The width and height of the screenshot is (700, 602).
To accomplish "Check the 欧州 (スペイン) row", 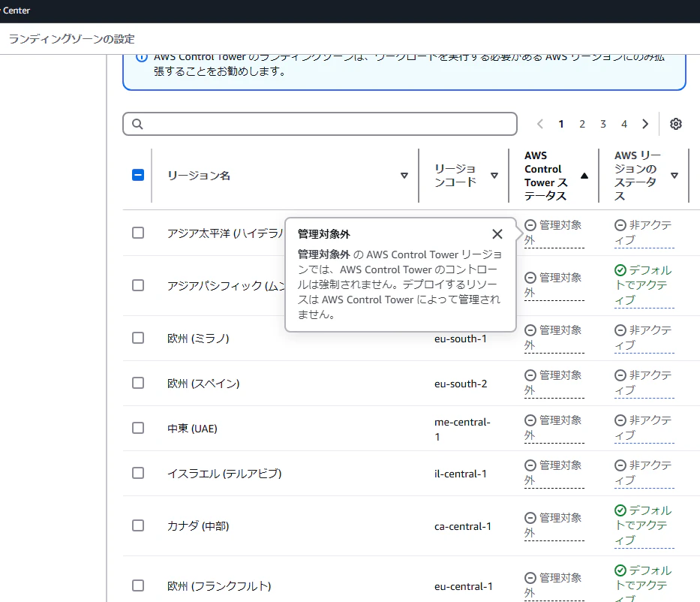I will pos(138,383).
